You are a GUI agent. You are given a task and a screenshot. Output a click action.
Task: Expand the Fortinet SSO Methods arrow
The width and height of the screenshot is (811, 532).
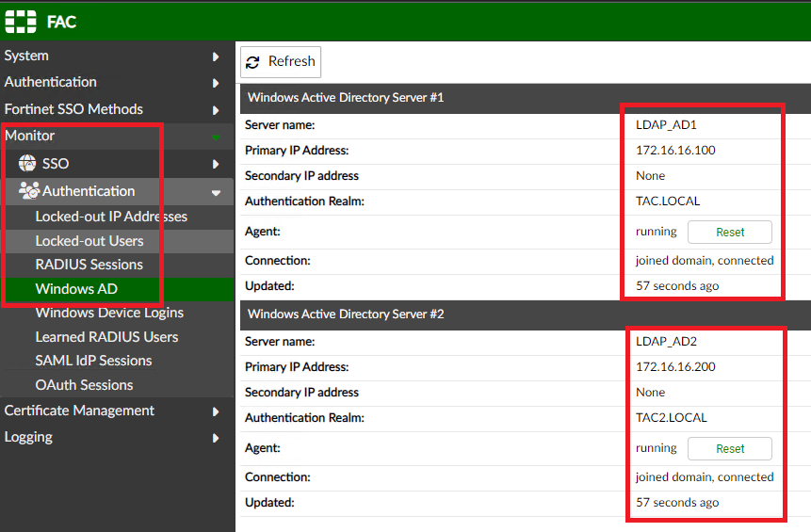216,110
